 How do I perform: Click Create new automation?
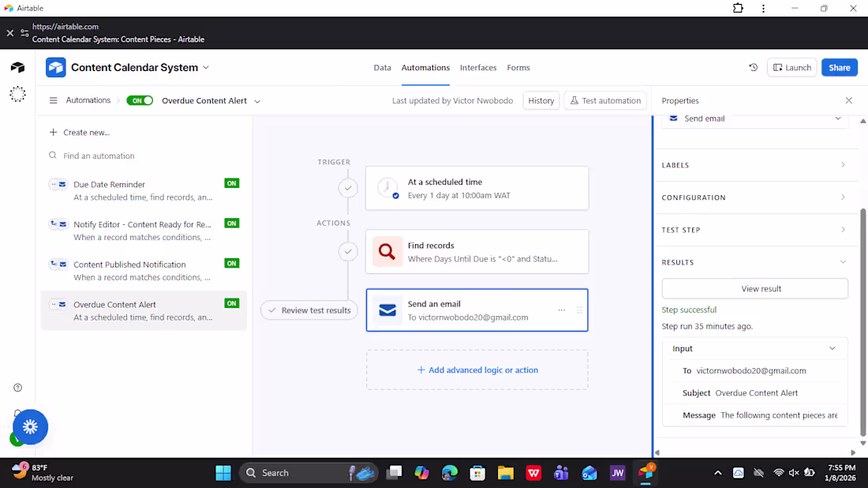(80, 133)
